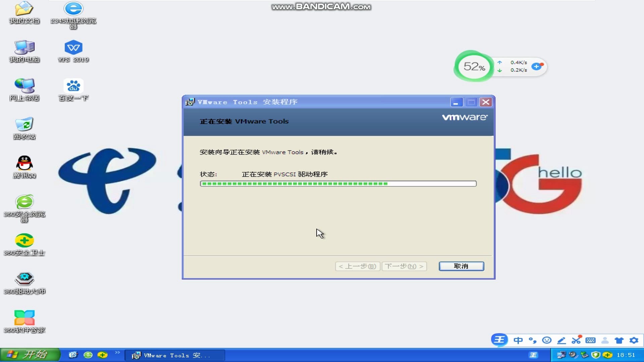Screen dimensions: 644x362
Task: Select VMware Tools taskbar window button
Action: coord(174,355)
